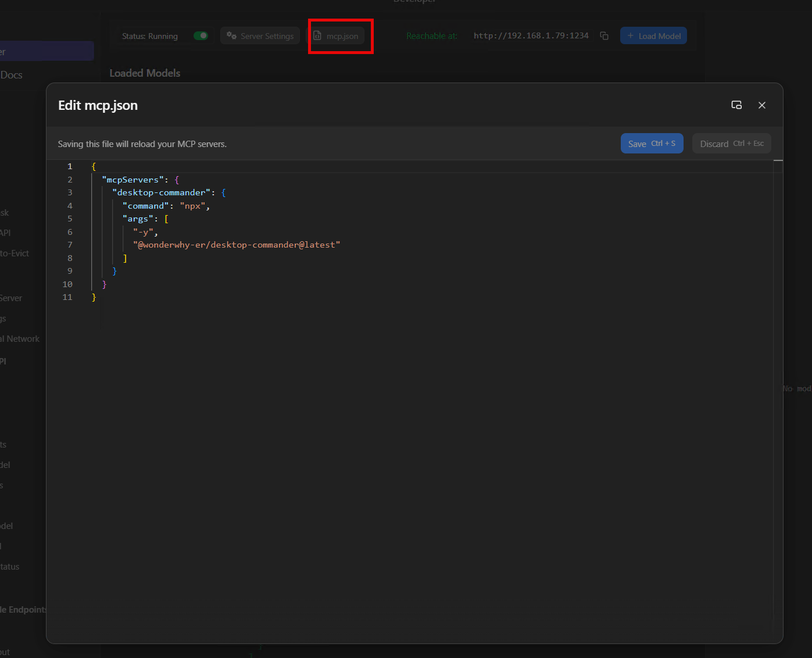
Task: Toggle the server Status Running switch
Action: [x=201, y=36]
